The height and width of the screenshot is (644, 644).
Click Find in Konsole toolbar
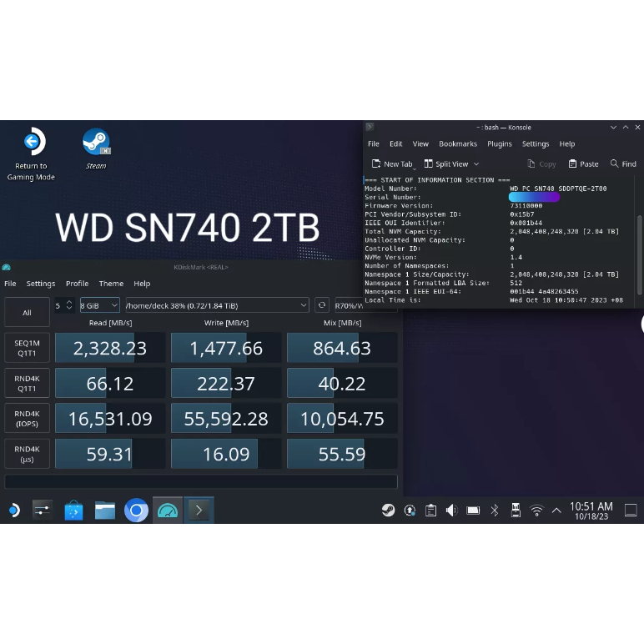tap(623, 164)
